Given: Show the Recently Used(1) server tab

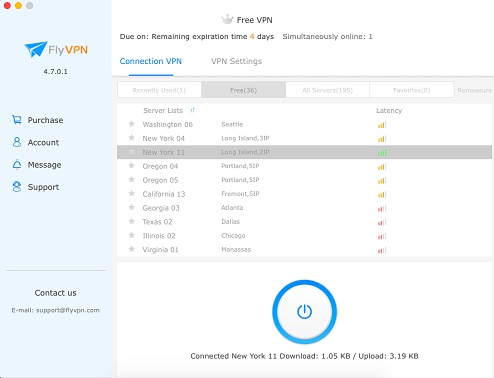Looking at the screenshot, I should (x=159, y=90).
